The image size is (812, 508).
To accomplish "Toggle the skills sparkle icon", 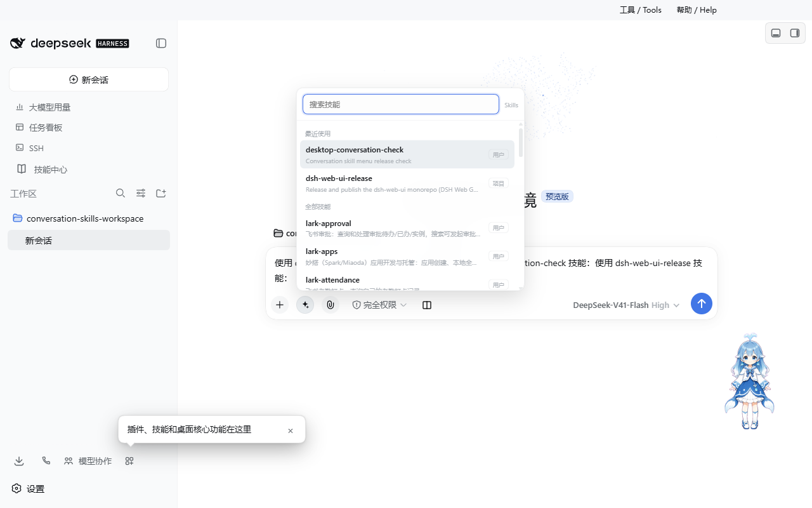I will point(305,305).
